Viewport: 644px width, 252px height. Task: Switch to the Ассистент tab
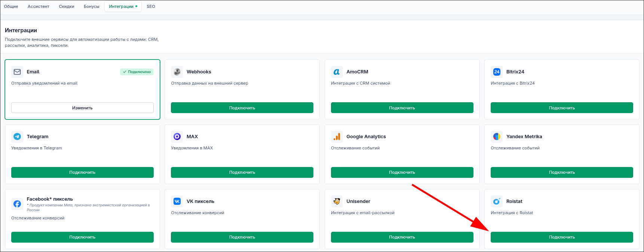[39, 6]
